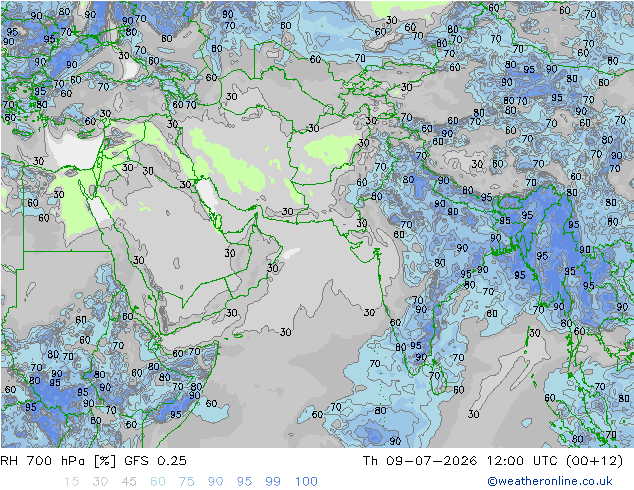Select the 95 value in the color legend

coord(244,481)
